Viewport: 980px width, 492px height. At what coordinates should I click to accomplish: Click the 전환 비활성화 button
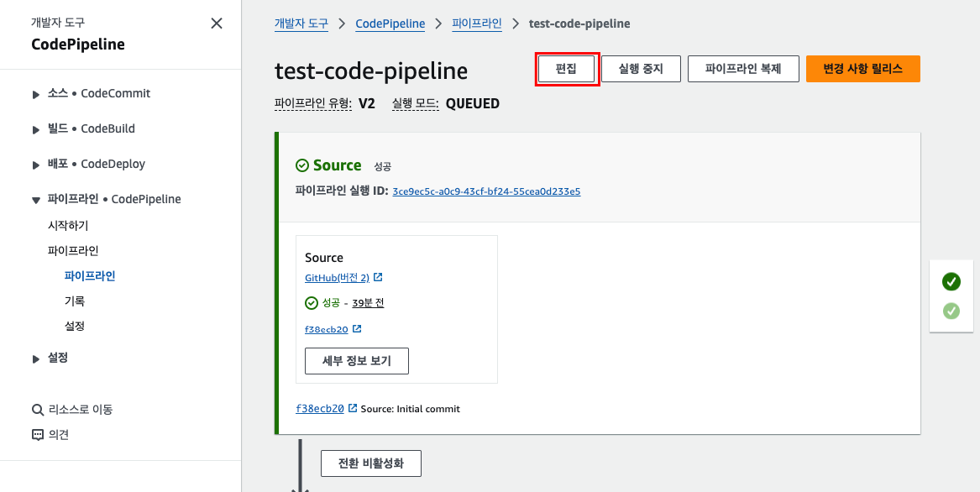371,463
